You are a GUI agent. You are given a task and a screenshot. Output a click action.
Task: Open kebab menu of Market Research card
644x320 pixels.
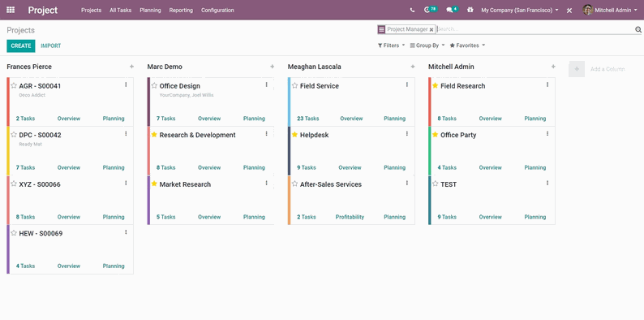click(x=266, y=183)
